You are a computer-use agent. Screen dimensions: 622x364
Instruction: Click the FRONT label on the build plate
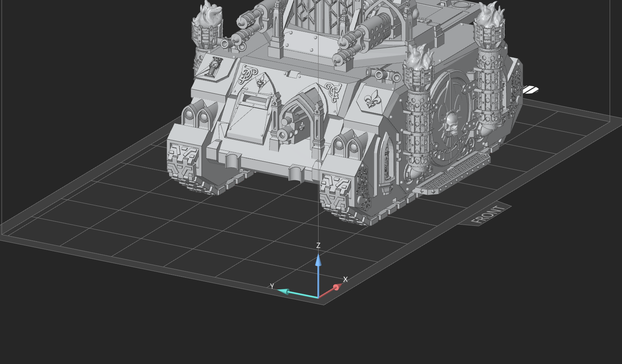pyautogui.click(x=487, y=215)
